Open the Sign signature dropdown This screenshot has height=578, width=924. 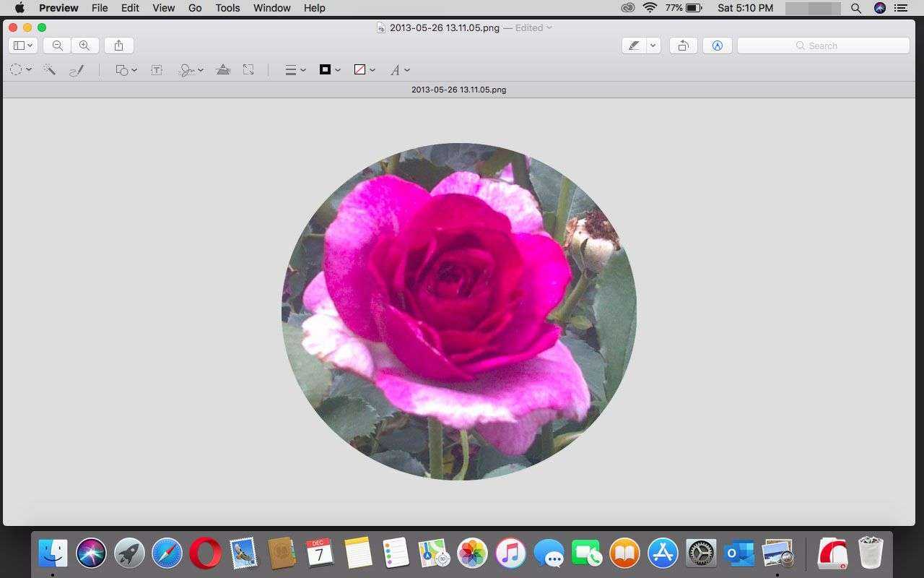(191, 70)
